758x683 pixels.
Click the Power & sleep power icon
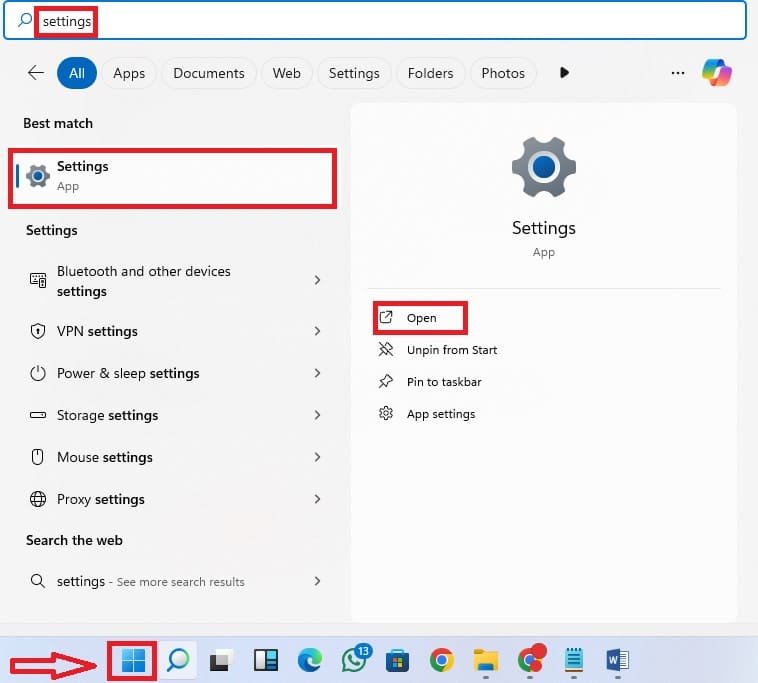(38, 373)
